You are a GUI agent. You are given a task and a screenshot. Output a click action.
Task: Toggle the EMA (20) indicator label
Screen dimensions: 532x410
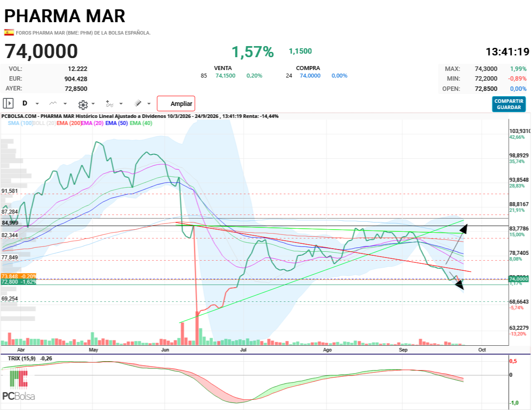coord(92,123)
